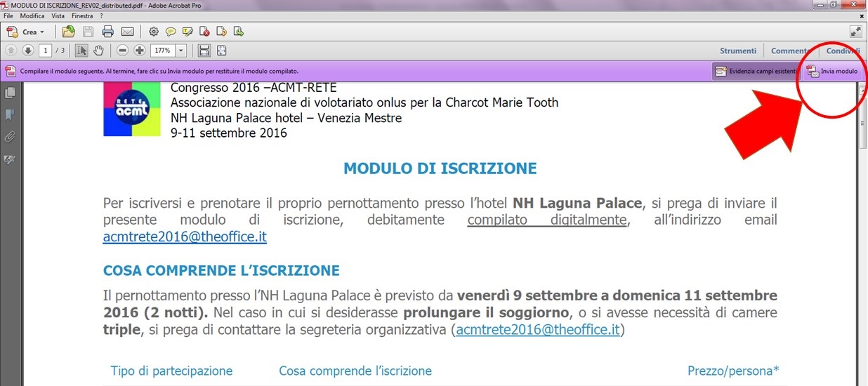Viewport: 868px width, 386px height.
Task: Click the envelope email icon in toolbar
Action: pos(127,32)
